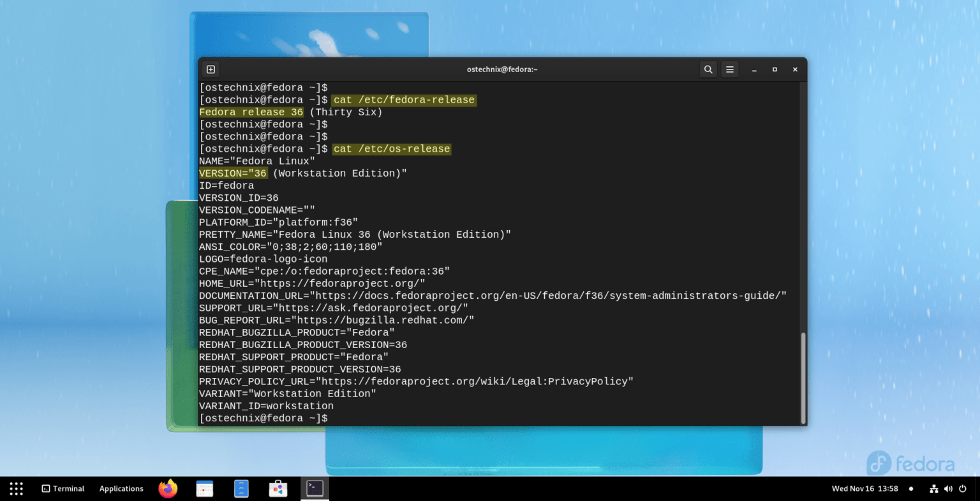Activate the search icon in the terminal titlebar

[x=708, y=69]
